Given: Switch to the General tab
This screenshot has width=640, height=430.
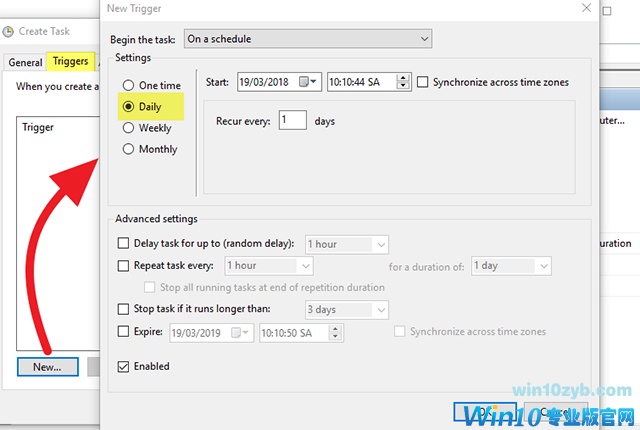Looking at the screenshot, I should point(25,62).
